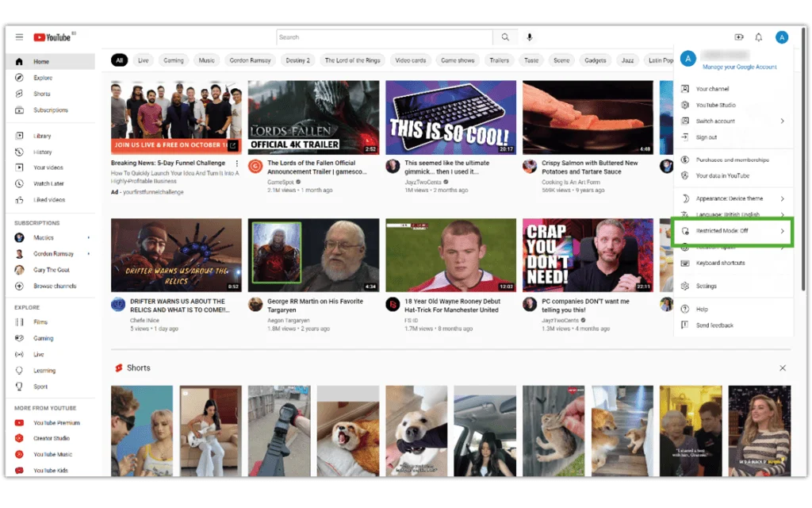
Task: Open Liked videos playlist
Action: click(51, 199)
